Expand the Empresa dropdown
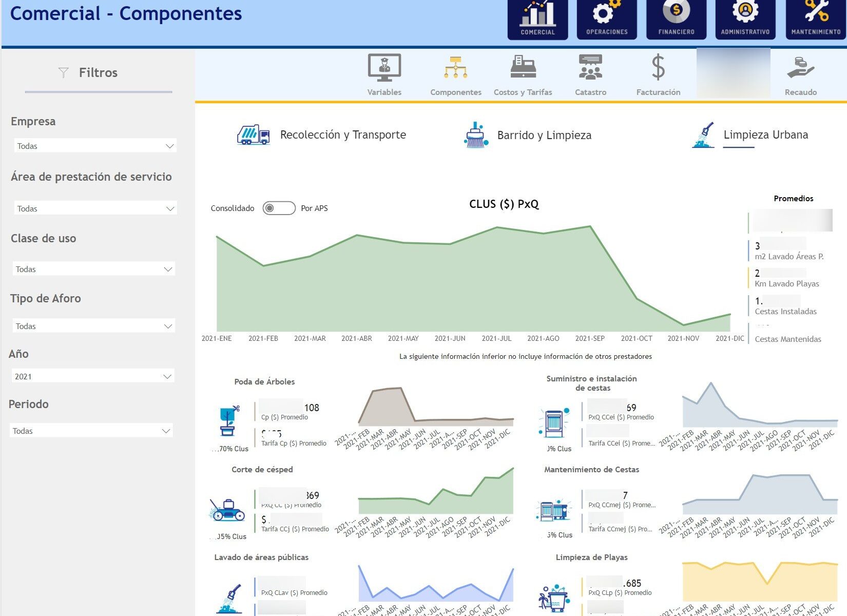The height and width of the screenshot is (616, 847). (94, 146)
